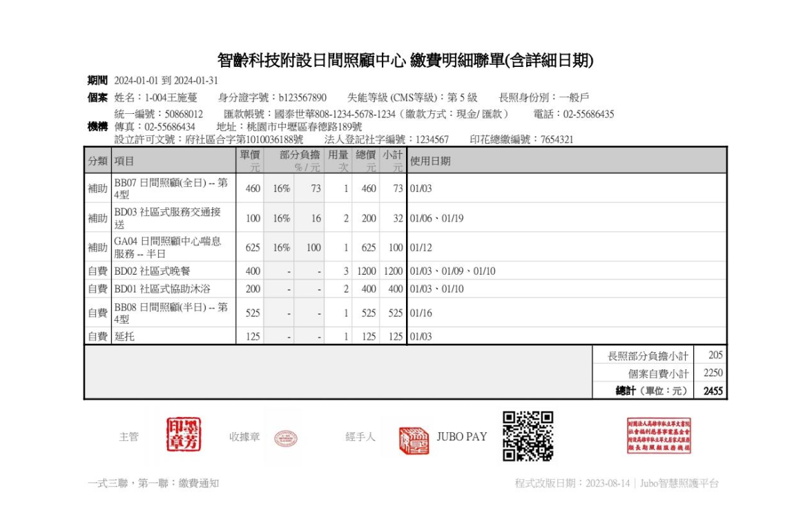The height and width of the screenshot is (526, 812).
Task: Click the red institution stamp block on right
Action: tap(658, 436)
